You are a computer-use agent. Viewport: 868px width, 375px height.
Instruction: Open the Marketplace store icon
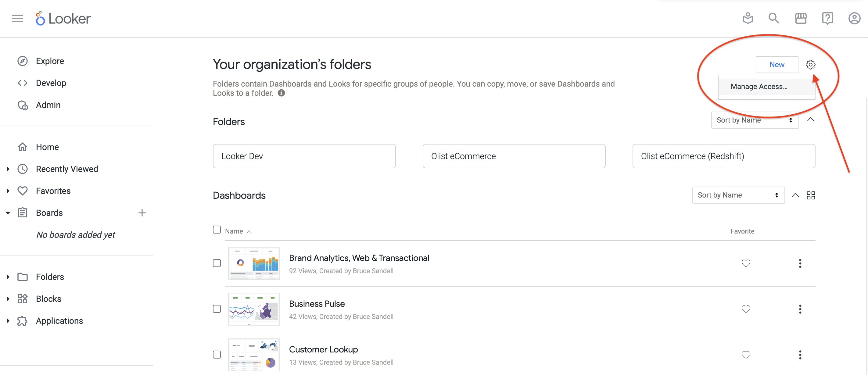click(x=801, y=18)
